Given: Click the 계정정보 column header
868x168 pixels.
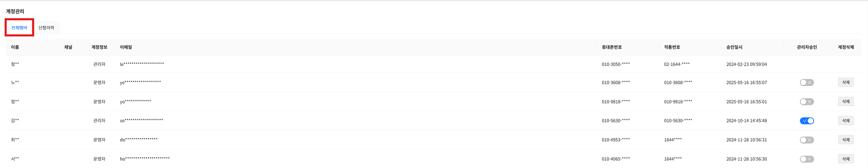Looking at the screenshot, I should 99,47.
